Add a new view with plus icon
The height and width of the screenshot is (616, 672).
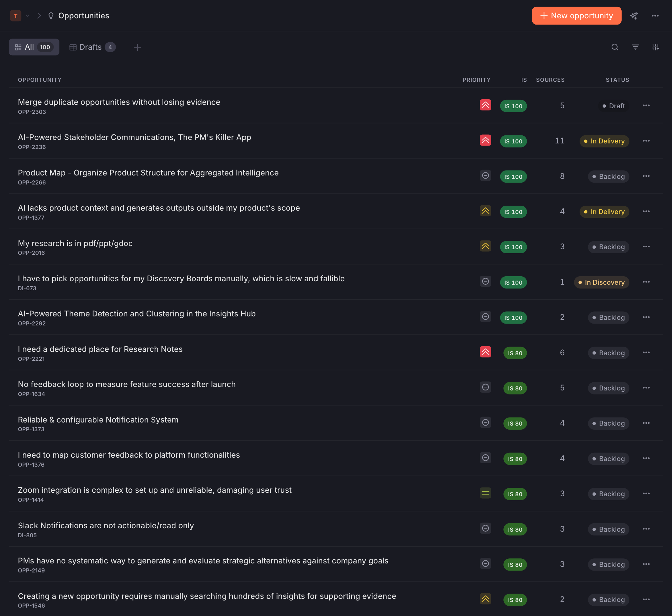137,47
